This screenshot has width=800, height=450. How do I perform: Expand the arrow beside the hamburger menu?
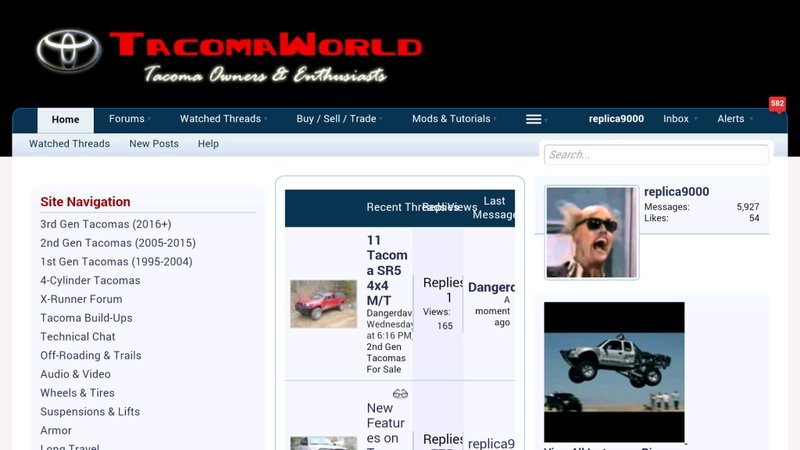(545, 120)
